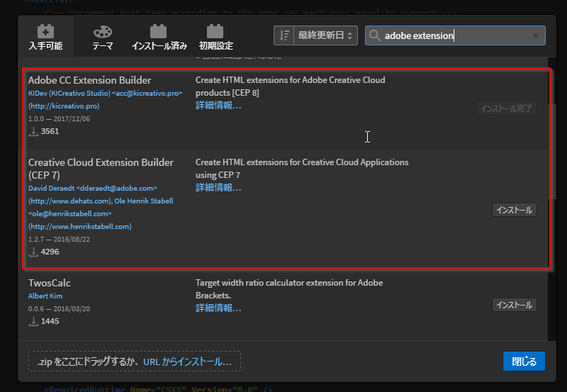Screen dimensions: 567x392
Task: Open the http://www.dehats.com link
Action: click(70, 201)
